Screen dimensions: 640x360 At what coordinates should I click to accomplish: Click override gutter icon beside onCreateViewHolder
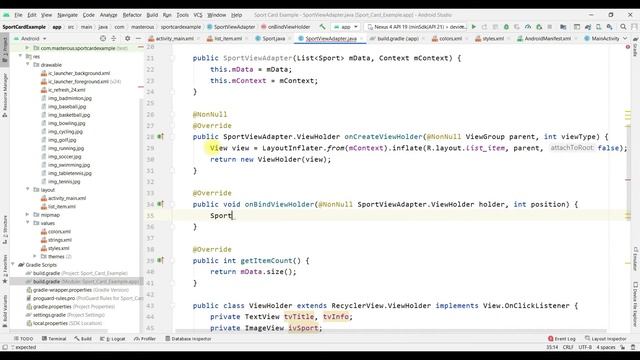pyautogui.click(x=160, y=137)
